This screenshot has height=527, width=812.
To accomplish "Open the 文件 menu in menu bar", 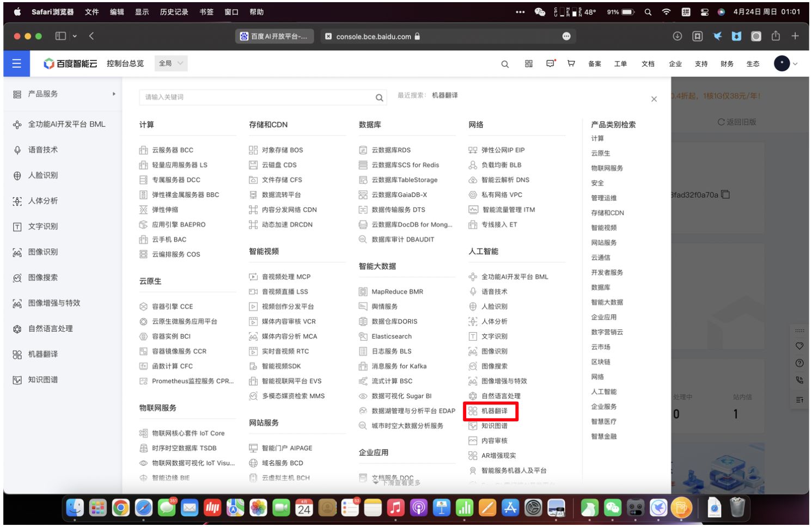I will (91, 11).
